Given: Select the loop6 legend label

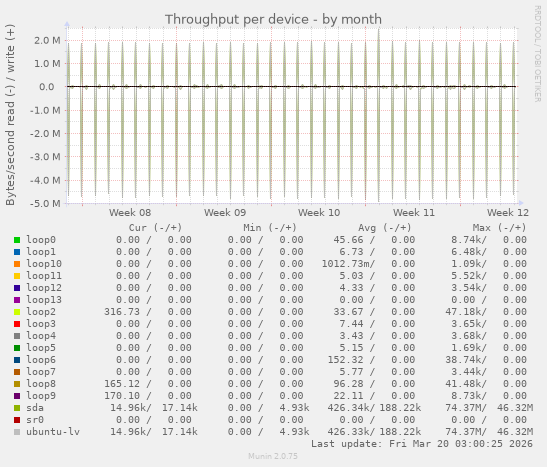Looking at the screenshot, I should click(x=41, y=360).
